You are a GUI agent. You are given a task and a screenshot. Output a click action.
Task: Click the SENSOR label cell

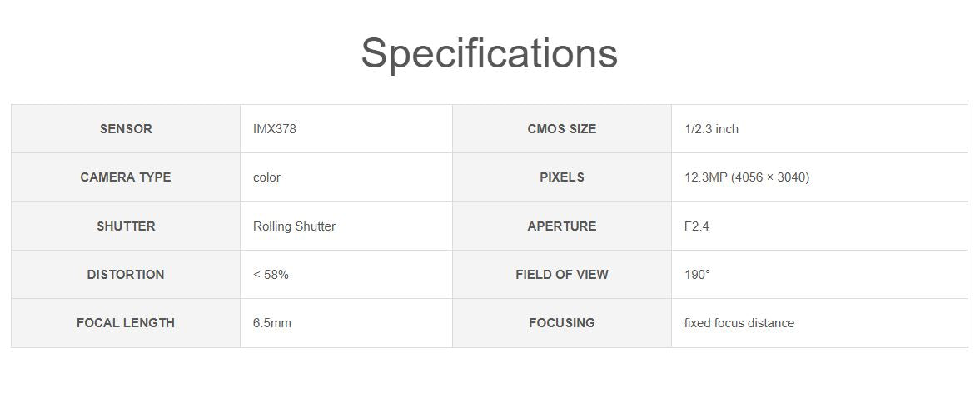(x=126, y=129)
